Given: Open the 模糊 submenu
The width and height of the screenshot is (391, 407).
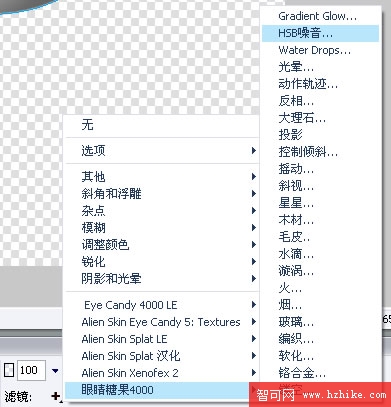Looking at the screenshot, I should coord(162,227).
